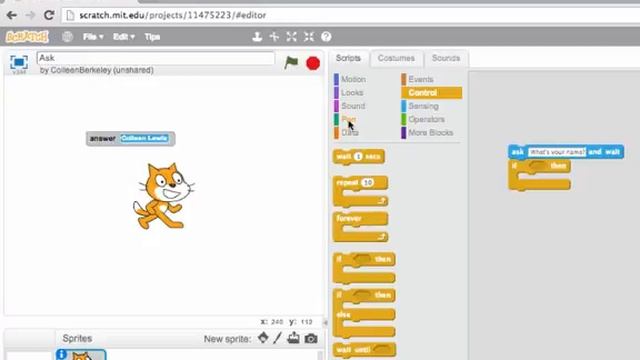Open the language globe menu
The width and height of the screenshot is (640, 360).
click(x=67, y=37)
